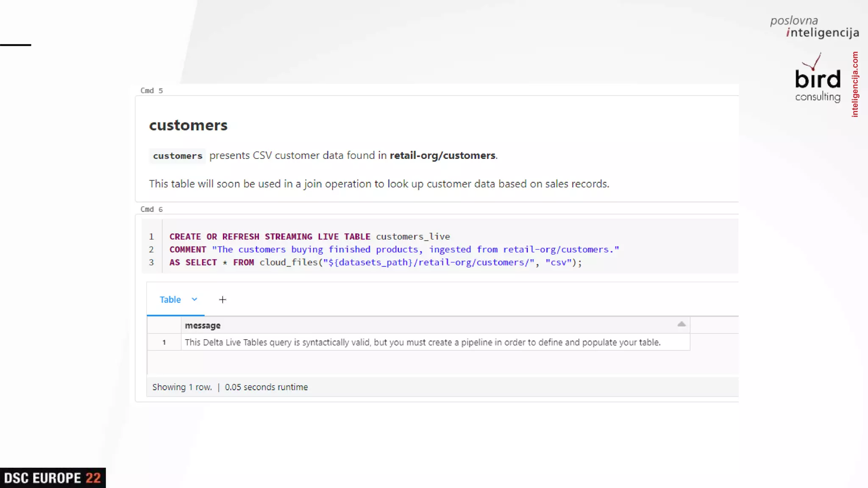Screen dimensions: 868x488
Task: Click the Cmd 6 cell label
Action: (151, 209)
